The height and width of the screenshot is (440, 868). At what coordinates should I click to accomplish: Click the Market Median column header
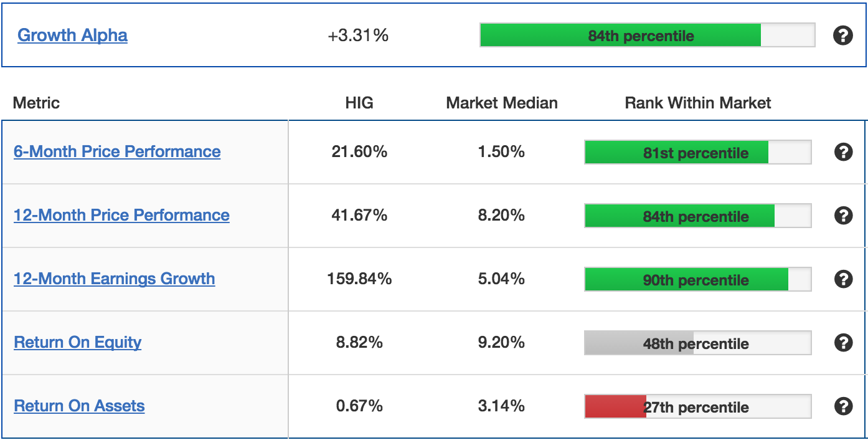(x=501, y=103)
